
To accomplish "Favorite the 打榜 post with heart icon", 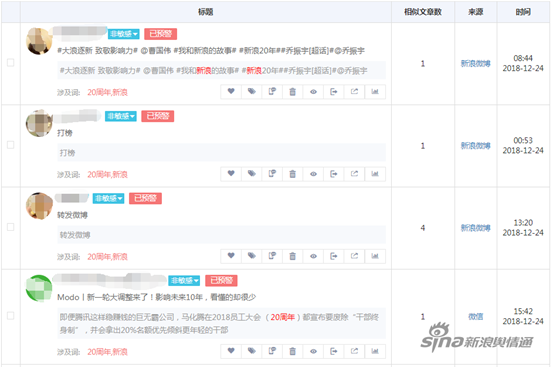I will tap(231, 174).
